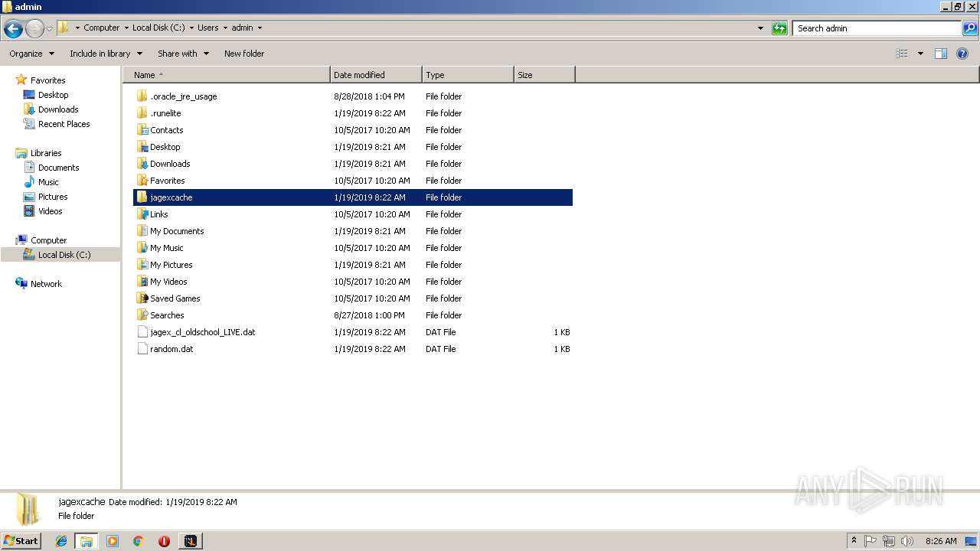Viewport: 980px width, 551px height.
Task: Click the search magnifier icon
Action: coord(970,28)
